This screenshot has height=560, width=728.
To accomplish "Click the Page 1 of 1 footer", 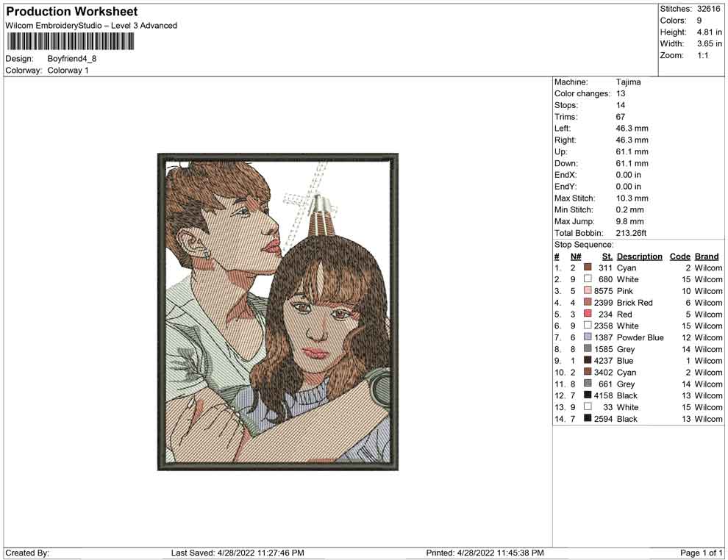I will point(701,553).
